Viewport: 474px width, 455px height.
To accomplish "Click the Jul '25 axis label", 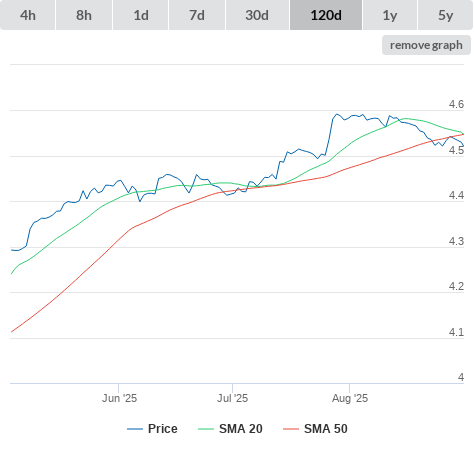I will 233,398.
